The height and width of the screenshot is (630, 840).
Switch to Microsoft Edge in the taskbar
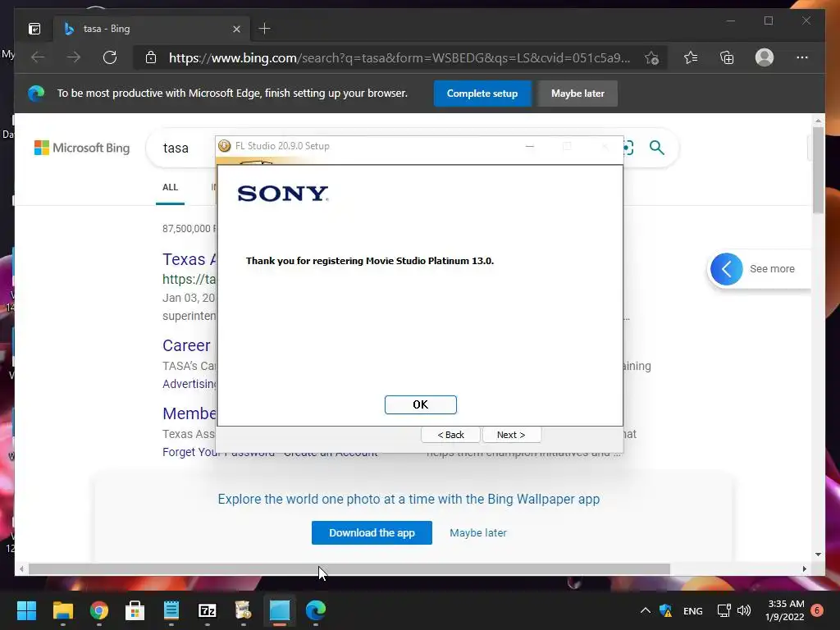[x=316, y=610]
